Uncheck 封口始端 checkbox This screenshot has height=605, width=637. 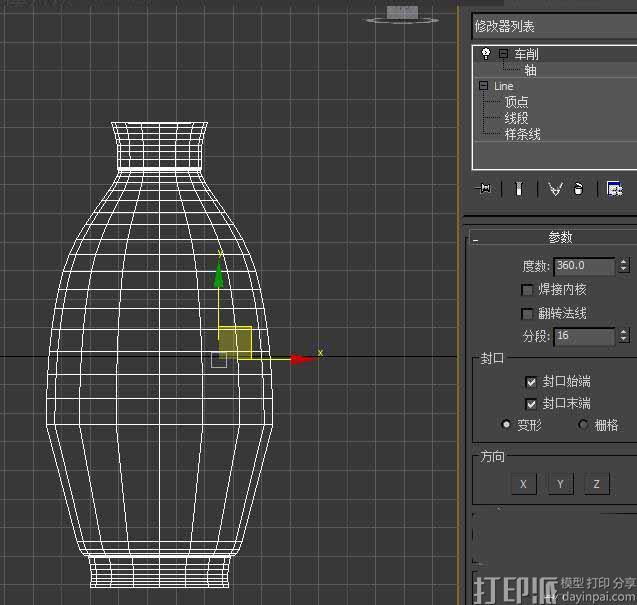[531, 382]
